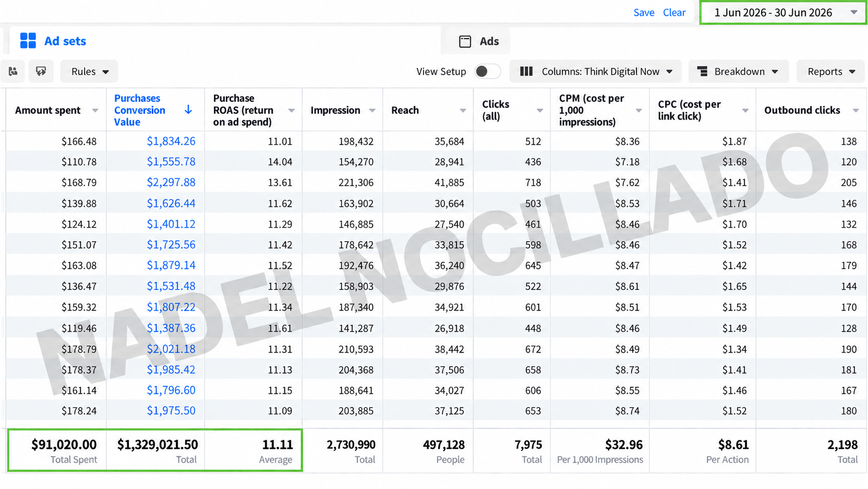Open the $2,297.88 conversion value link
868x489 pixels.
(x=171, y=182)
